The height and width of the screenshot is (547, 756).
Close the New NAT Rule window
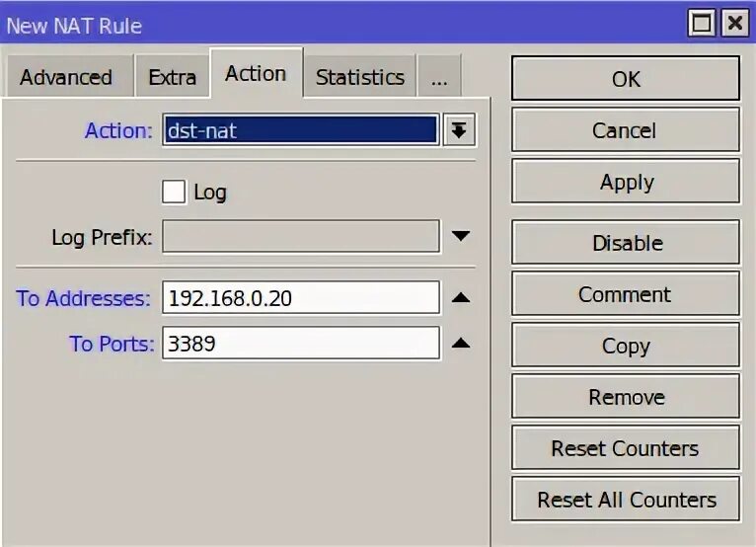pos(735,23)
